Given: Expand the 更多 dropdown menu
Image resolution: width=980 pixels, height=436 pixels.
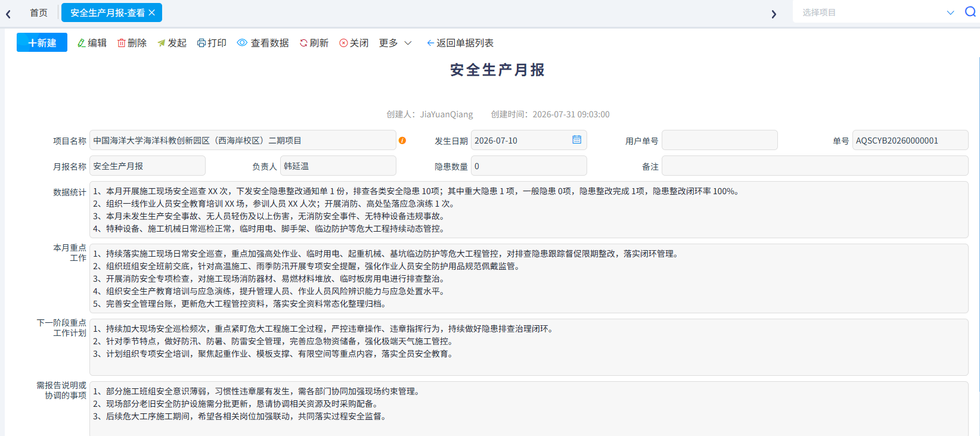Looking at the screenshot, I should pos(395,43).
